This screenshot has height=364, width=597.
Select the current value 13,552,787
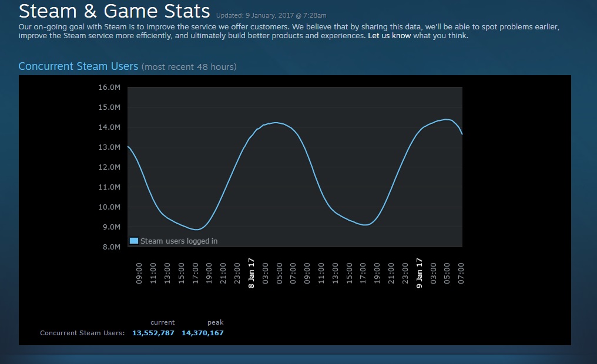153,333
